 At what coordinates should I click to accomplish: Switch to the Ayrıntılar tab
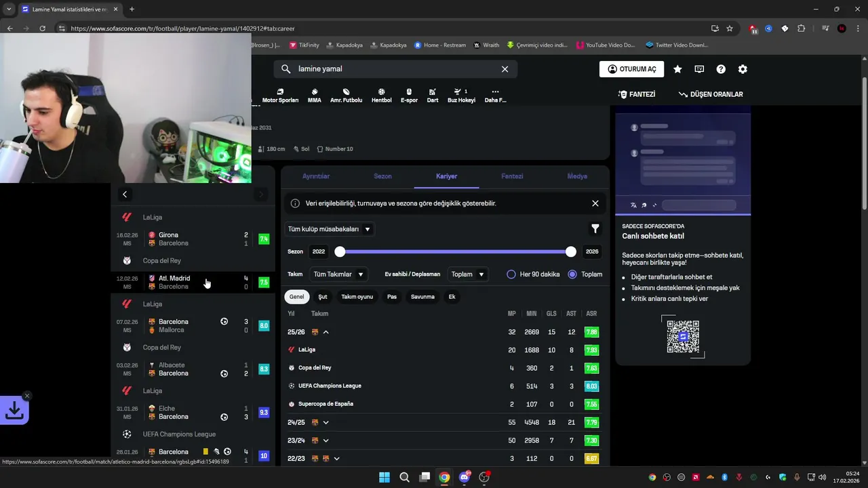click(315, 176)
